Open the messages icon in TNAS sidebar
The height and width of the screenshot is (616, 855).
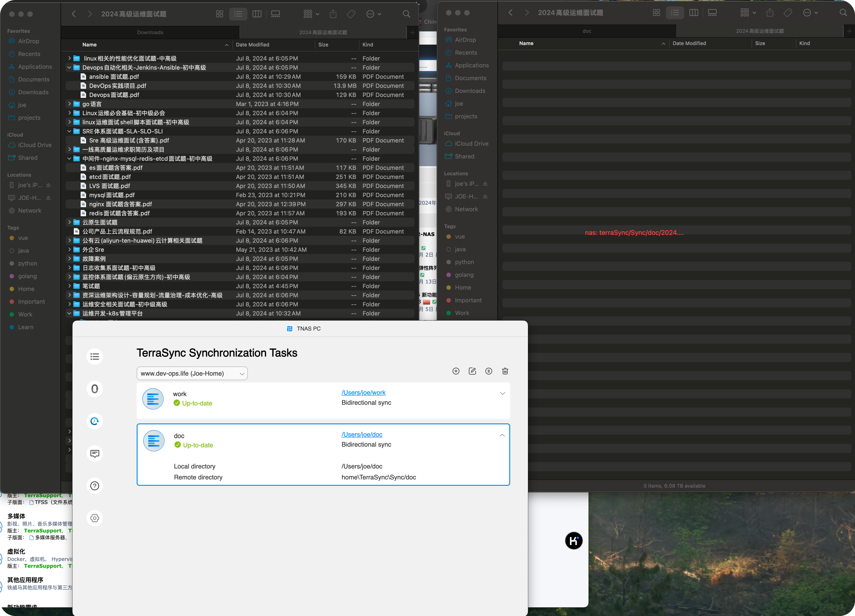point(95,453)
